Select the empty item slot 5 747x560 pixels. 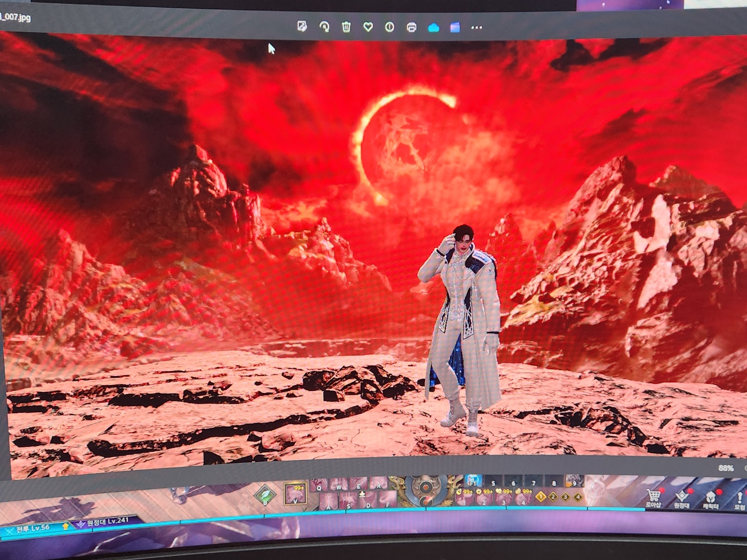click(493, 482)
